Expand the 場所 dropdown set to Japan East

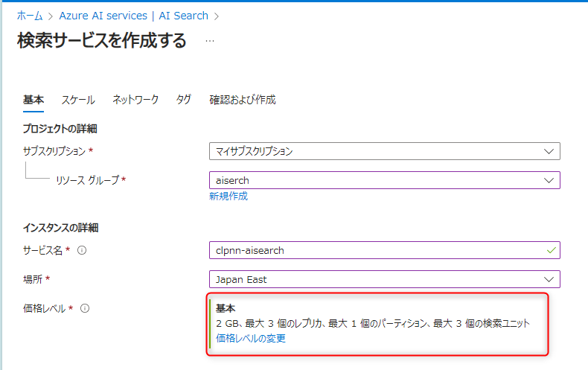384,279
